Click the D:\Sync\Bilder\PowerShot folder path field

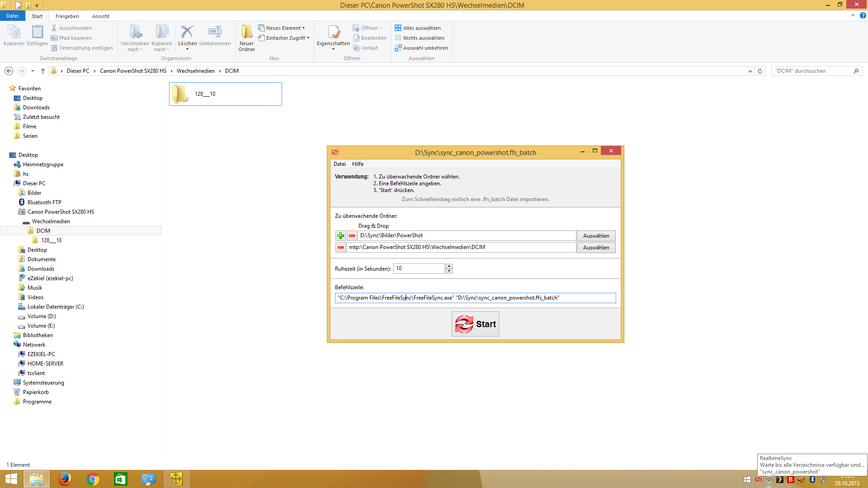467,235
